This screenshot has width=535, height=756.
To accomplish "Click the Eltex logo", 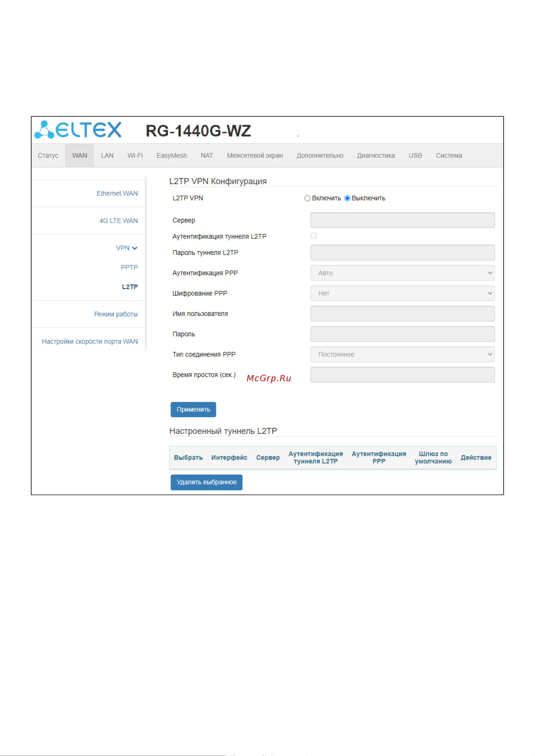I will click(78, 129).
